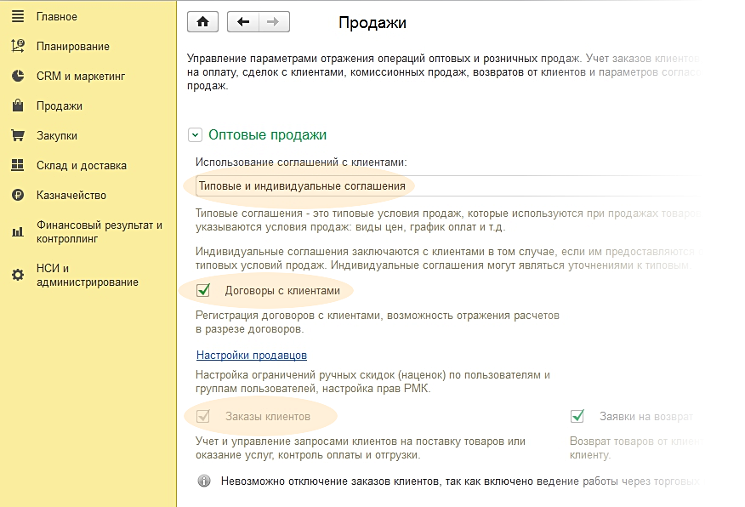745x507 pixels.
Task: Toggle the Заявки на возврат checkbox
Action: point(577,416)
